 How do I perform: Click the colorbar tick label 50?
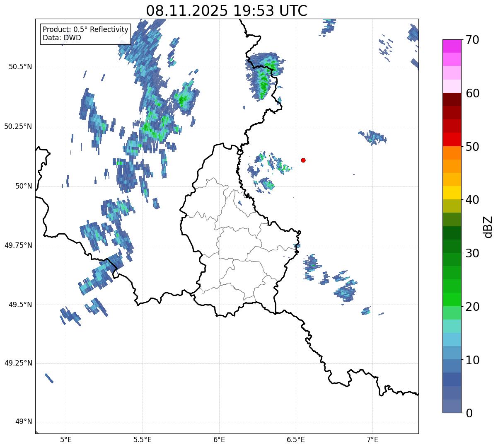pos(472,147)
